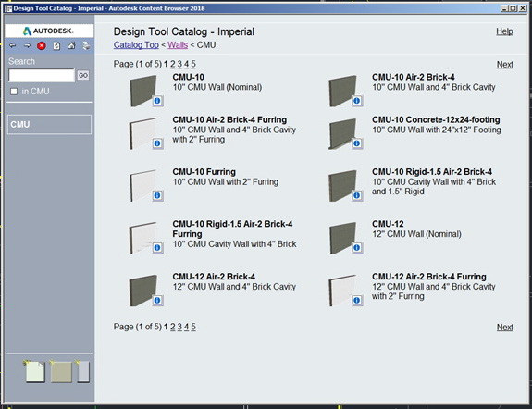Screen dimensions: 532x409
Task: Click '12" CMU Wall (Nominal)' description
Action: [x=416, y=234]
